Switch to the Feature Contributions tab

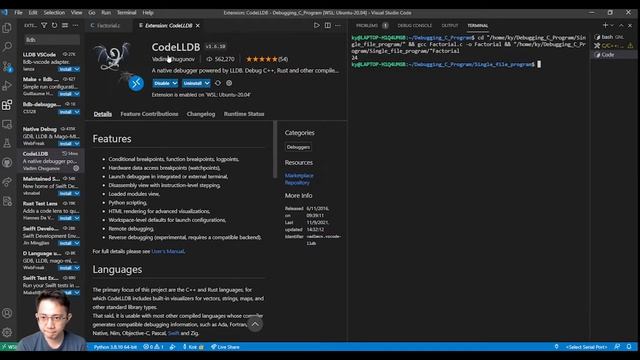coord(149,114)
